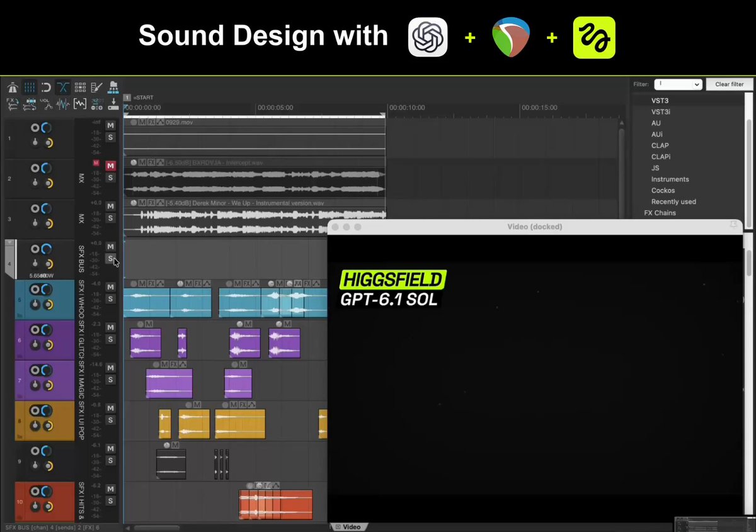This screenshot has width=756, height=532.
Task: Unmute track 2 using the red M
Action: pos(110,166)
